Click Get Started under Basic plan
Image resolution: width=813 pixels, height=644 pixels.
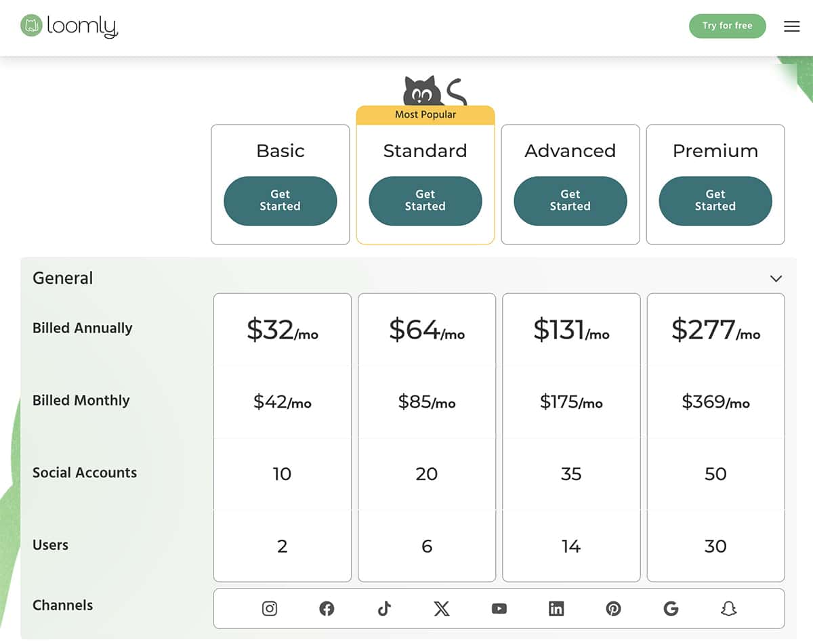click(x=280, y=200)
